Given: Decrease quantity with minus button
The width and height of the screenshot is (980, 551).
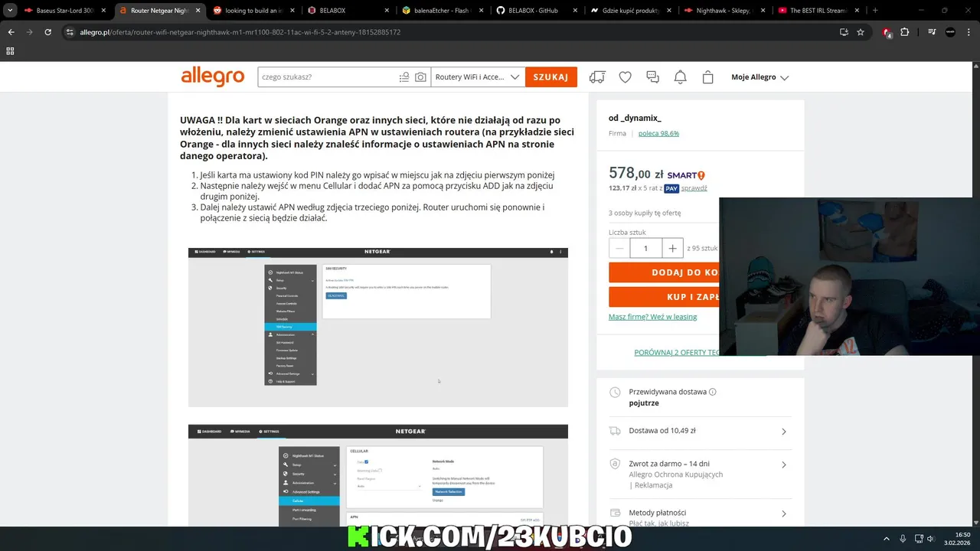Looking at the screenshot, I should pyautogui.click(x=619, y=248).
